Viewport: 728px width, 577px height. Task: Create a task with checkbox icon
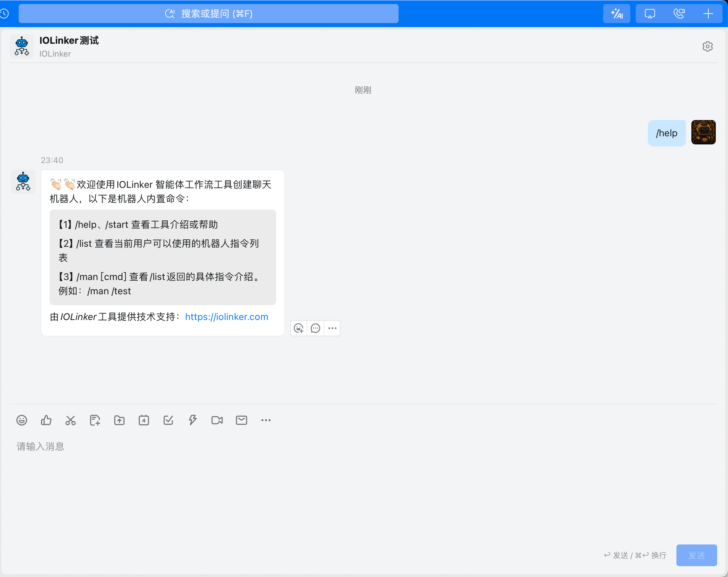pyautogui.click(x=168, y=420)
